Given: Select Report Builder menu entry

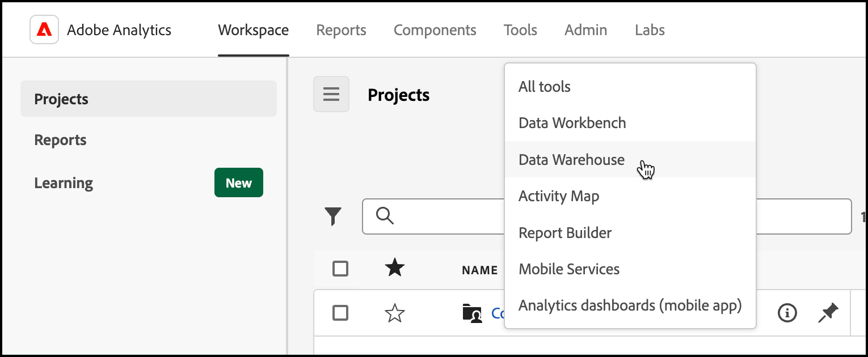Looking at the screenshot, I should tap(630, 232).
